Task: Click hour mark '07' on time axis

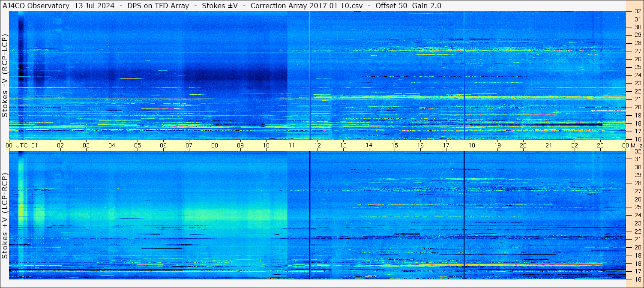Action: [x=189, y=145]
